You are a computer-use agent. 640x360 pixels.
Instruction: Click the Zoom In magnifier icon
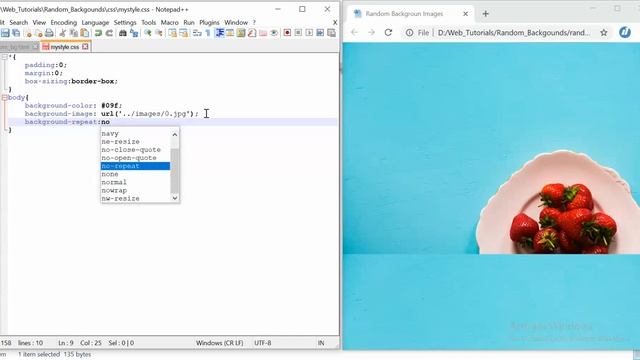tap(148, 33)
